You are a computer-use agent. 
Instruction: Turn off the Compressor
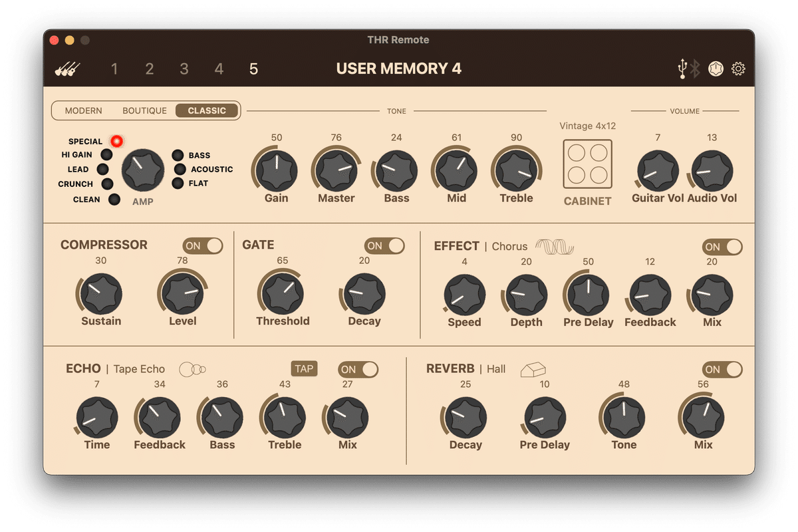coord(202,245)
